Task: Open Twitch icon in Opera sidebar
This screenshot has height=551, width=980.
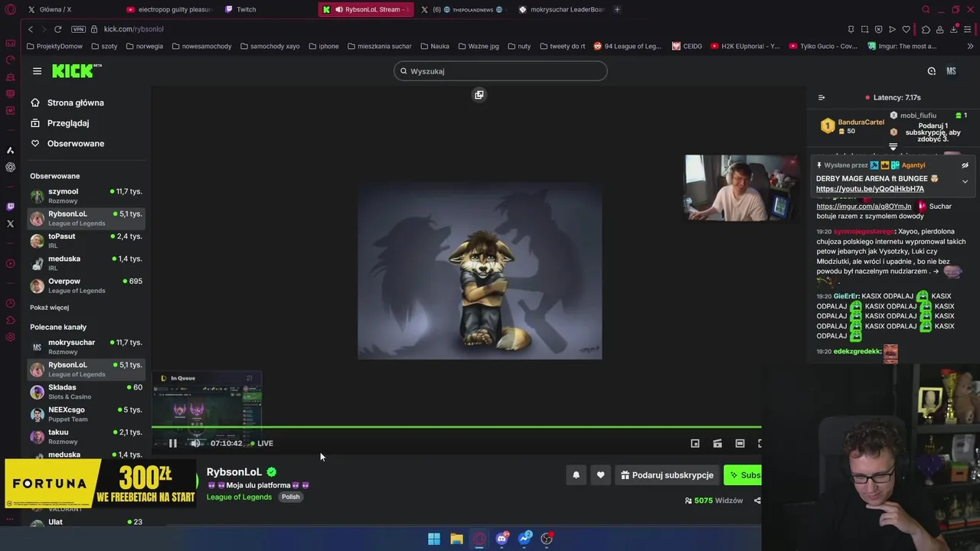Action: 10,207
